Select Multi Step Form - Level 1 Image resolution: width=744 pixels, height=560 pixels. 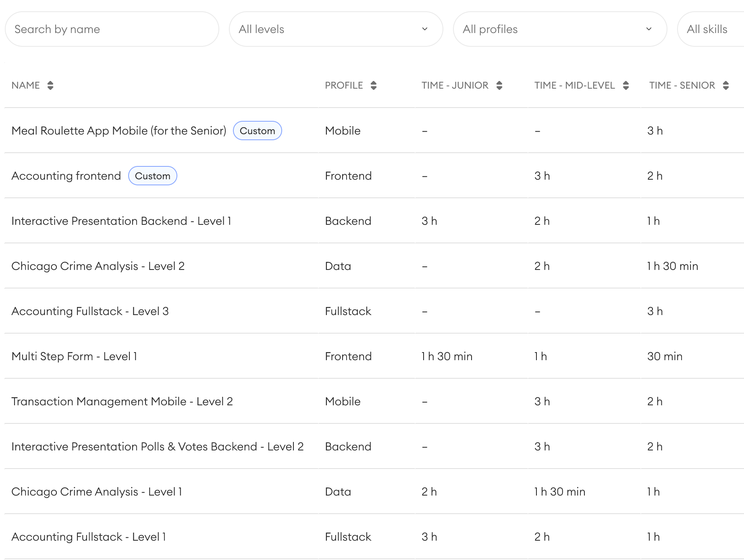point(75,357)
